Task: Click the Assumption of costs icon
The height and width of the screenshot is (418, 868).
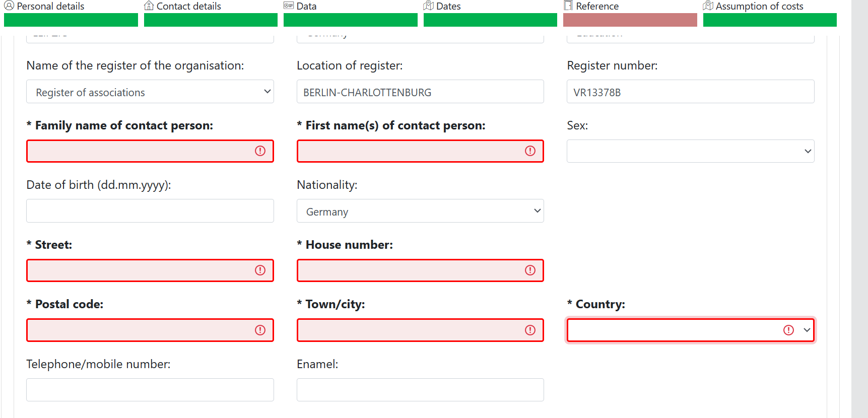Action: pyautogui.click(x=708, y=6)
